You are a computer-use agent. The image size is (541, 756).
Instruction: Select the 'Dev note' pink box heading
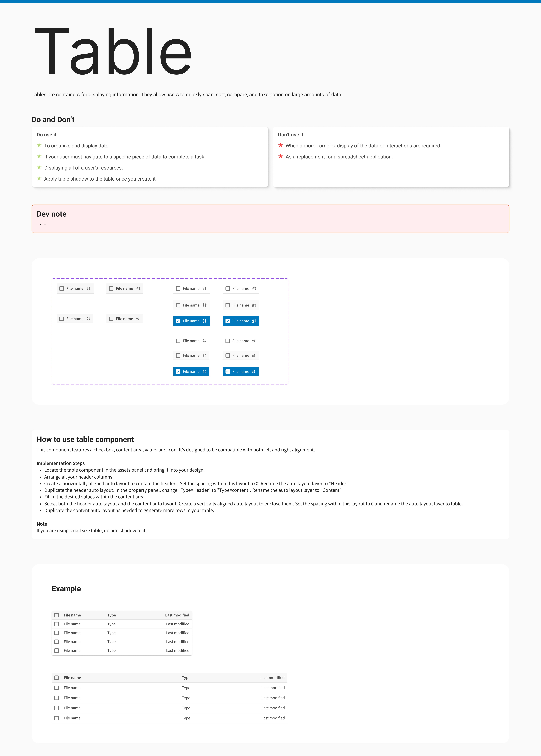(52, 214)
